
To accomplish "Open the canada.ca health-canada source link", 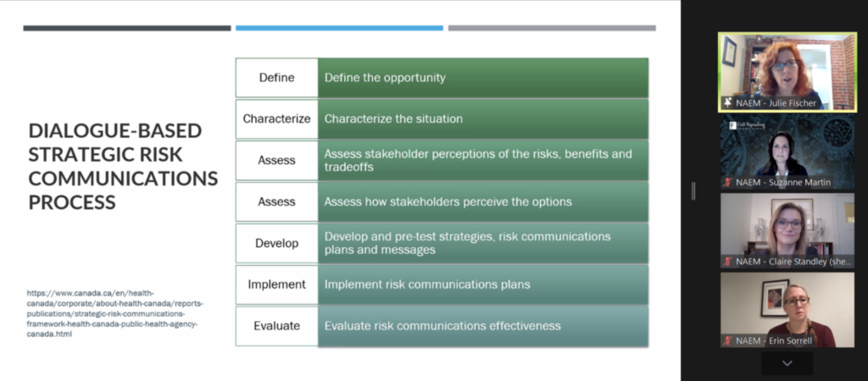I will coord(114,313).
